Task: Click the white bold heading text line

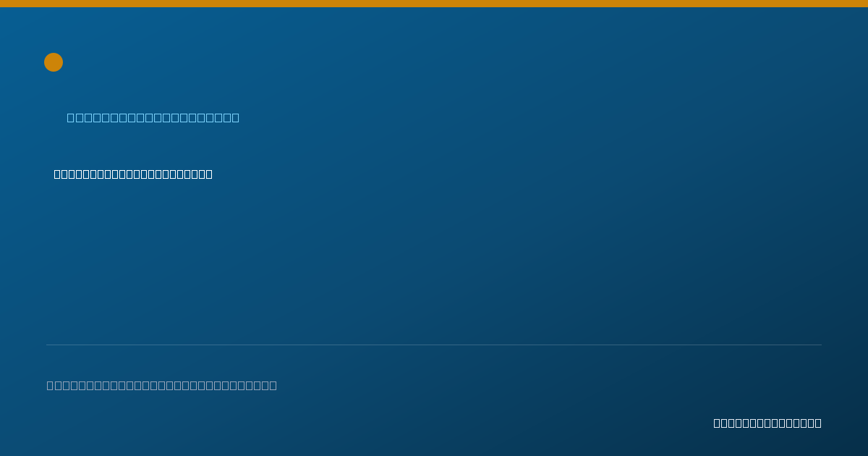Action: tap(133, 174)
